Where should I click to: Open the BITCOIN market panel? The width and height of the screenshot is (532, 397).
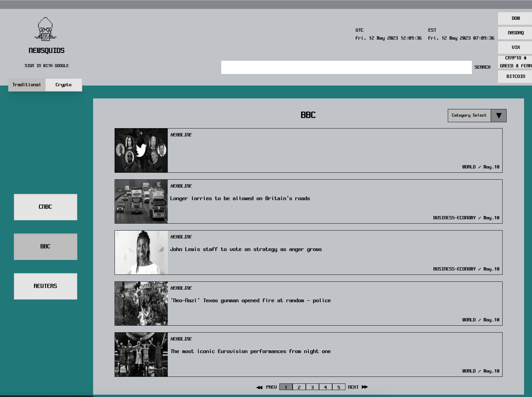pos(514,76)
